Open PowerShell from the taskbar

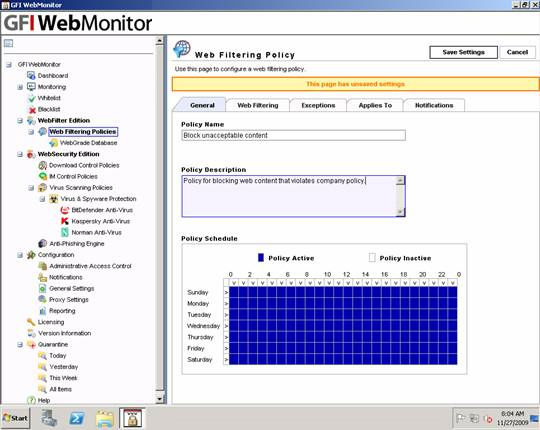pos(76,418)
